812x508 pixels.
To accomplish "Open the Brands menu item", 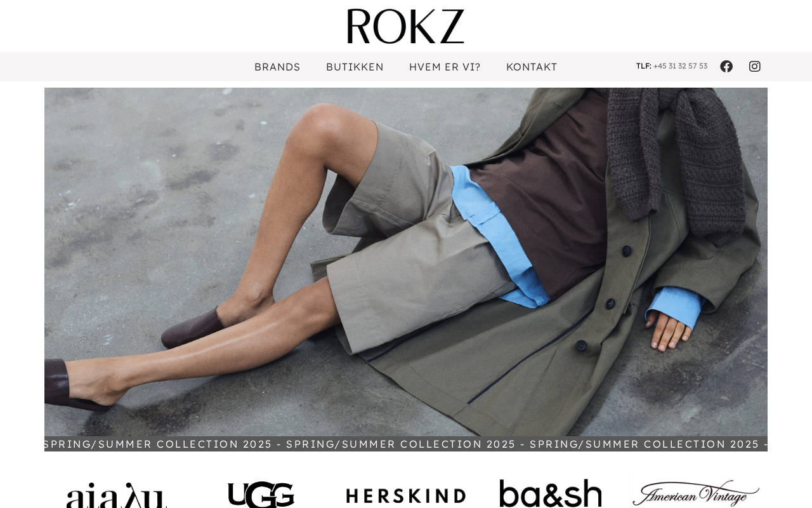I will click(x=277, y=67).
